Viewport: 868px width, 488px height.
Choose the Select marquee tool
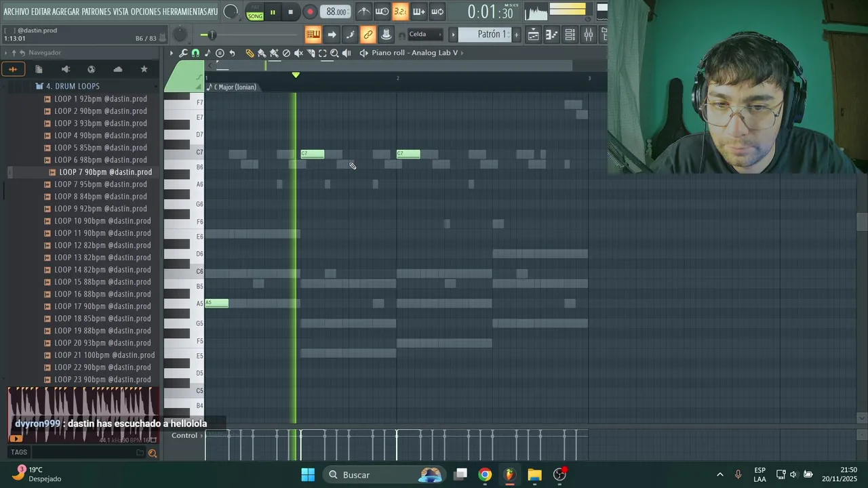coord(323,53)
